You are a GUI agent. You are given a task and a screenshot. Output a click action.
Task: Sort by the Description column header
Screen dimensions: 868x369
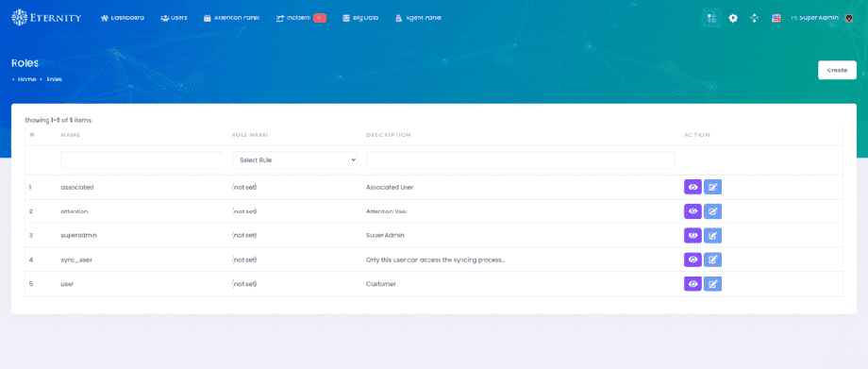tap(388, 135)
